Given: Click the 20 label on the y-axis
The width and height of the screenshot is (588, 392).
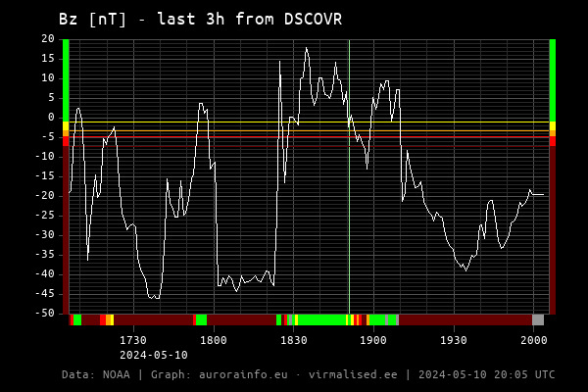Looking at the screenshot, I should pyautogui.click(x=48, y=39).
